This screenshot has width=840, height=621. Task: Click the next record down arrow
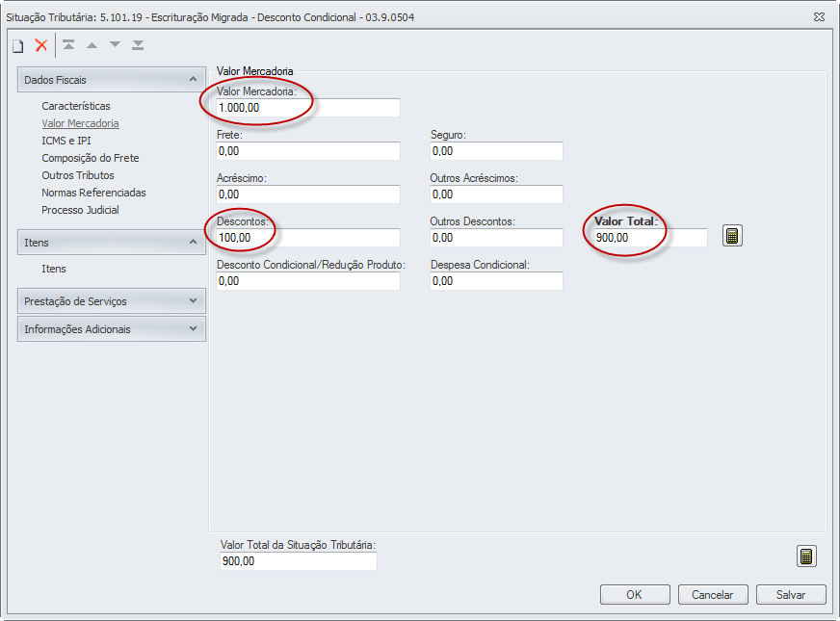coord(115,45)
